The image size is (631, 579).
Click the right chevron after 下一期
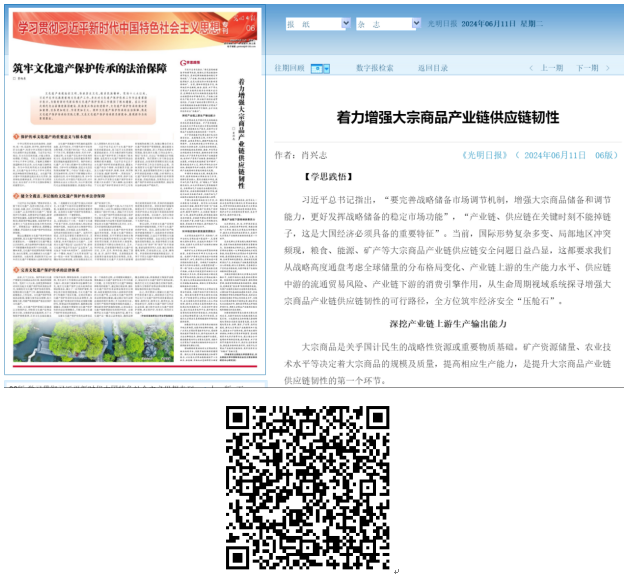coord(609,69)
